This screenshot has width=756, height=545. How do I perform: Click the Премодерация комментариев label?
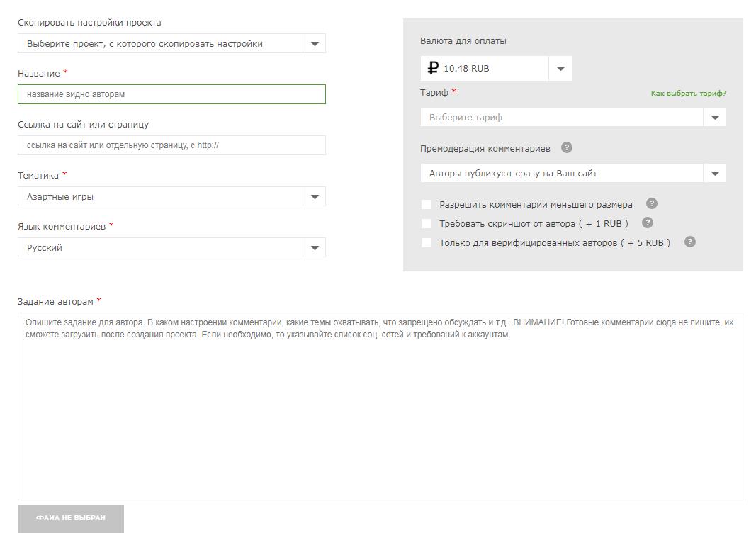point(485,149)
